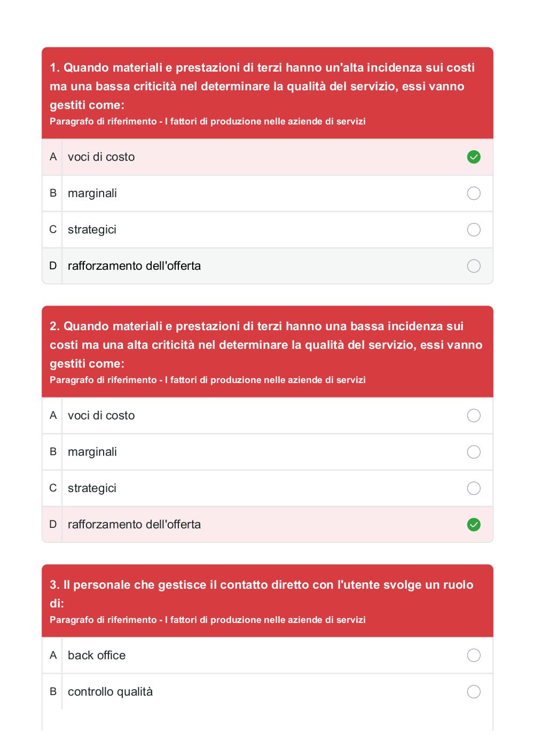Click the letter C label beside 'strategici' in question 2
Viewport: 534px width, 756px height.
pos(53,488)
